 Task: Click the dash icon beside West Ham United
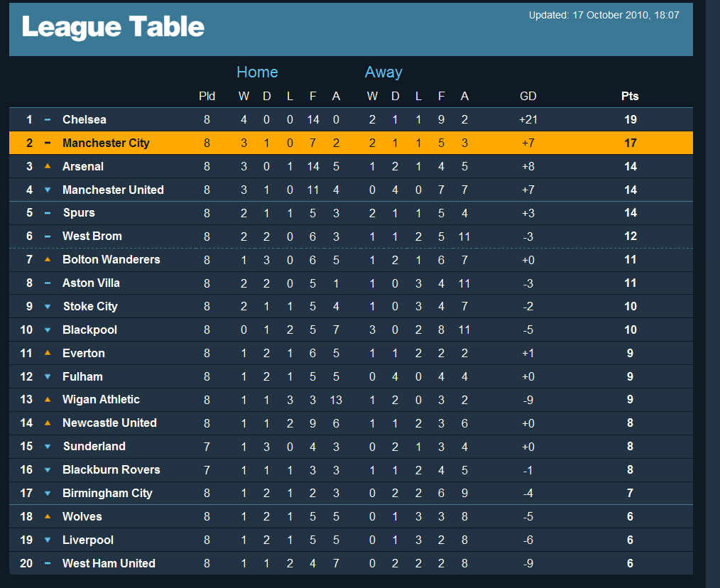[48, 563]
